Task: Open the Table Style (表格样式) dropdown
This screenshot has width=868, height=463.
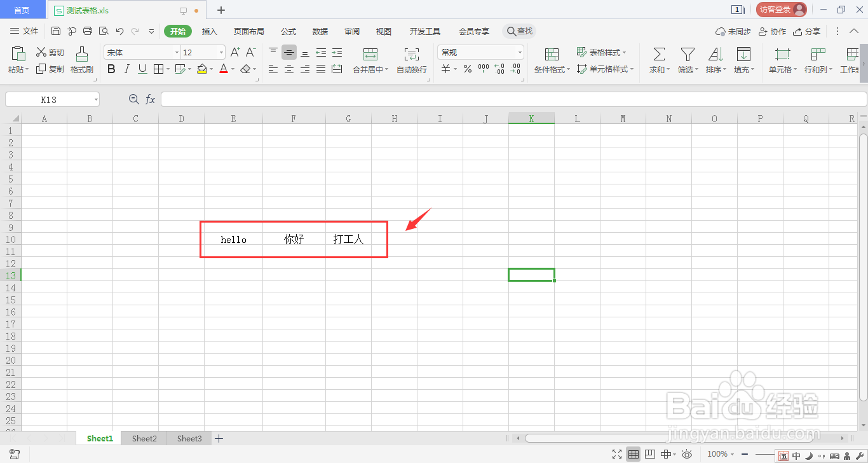Action: (x=601, y=52)
